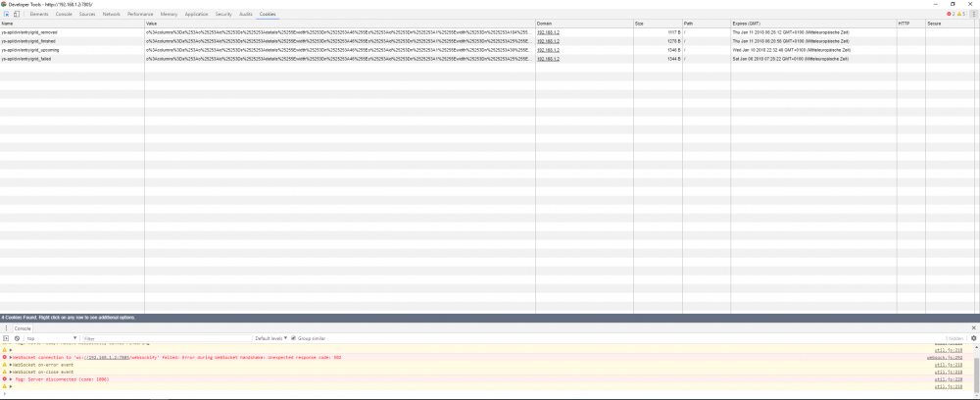This screenshot has width=980, height=400.
Task: Expand the Server disconnected error entry
Action: [11, 379]
